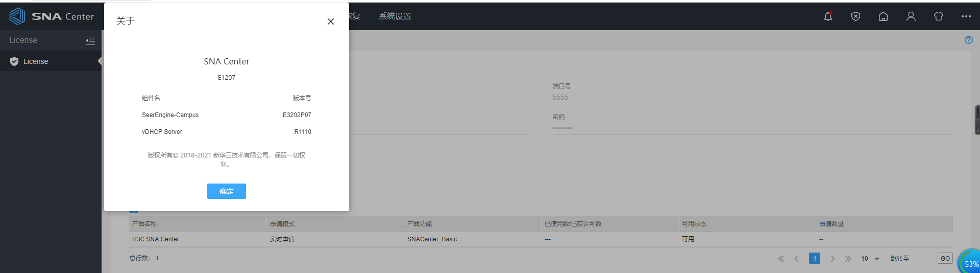This screenshot has width=980, height=273.
Task: Click the SNA Center logo
Action: pos(52,16)
